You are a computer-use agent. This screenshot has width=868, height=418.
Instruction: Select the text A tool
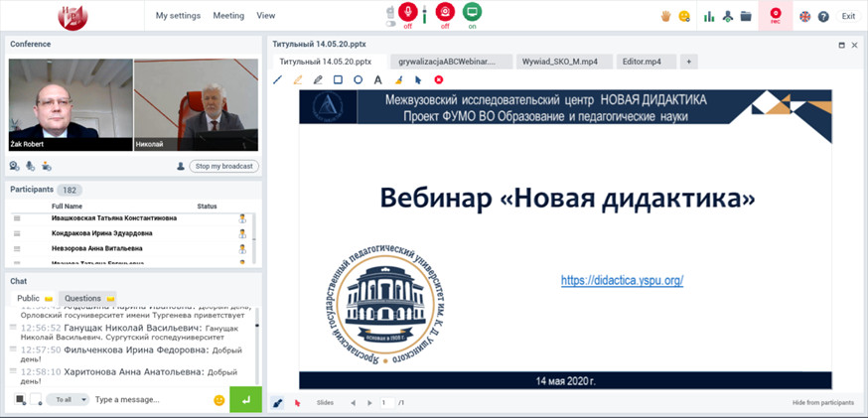(377, 79)
